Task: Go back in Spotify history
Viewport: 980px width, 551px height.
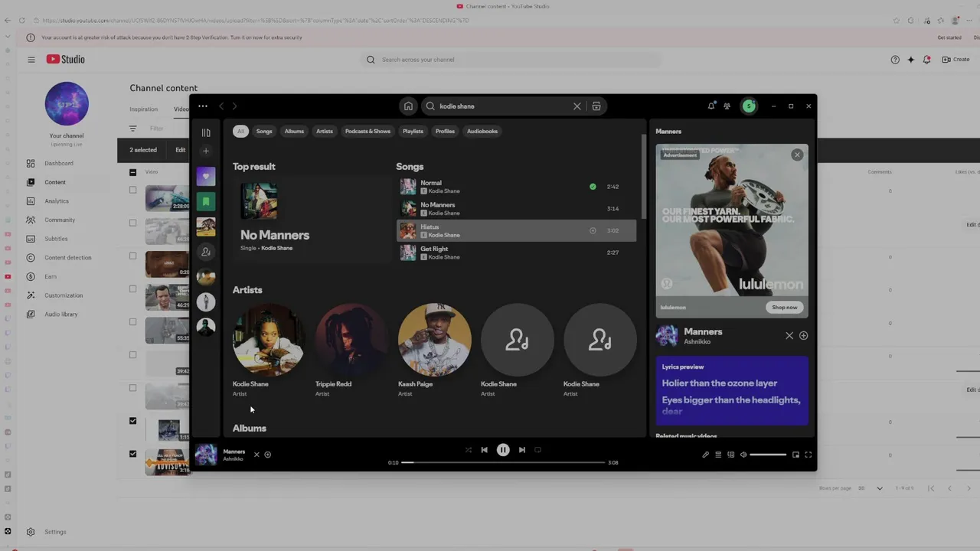Action: [221, 106]
